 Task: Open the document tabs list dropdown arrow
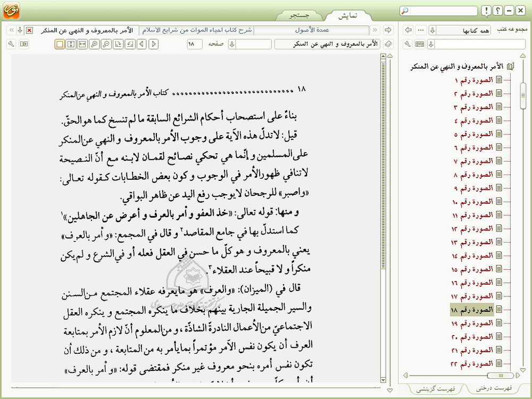pyautogui.click(x=20, y=30)
